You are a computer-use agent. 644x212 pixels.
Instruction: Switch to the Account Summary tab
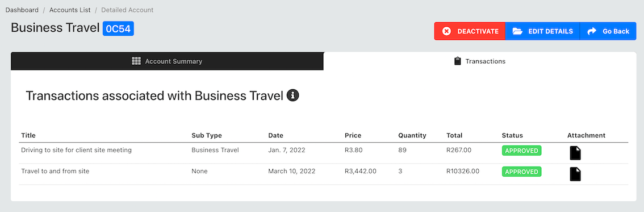click(x=167, y=61)
